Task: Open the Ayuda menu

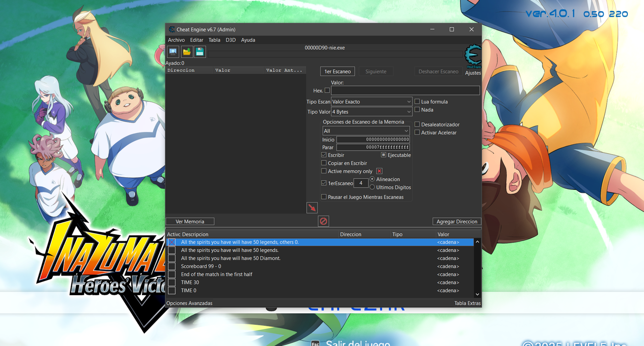Action: tap(248, 40)
